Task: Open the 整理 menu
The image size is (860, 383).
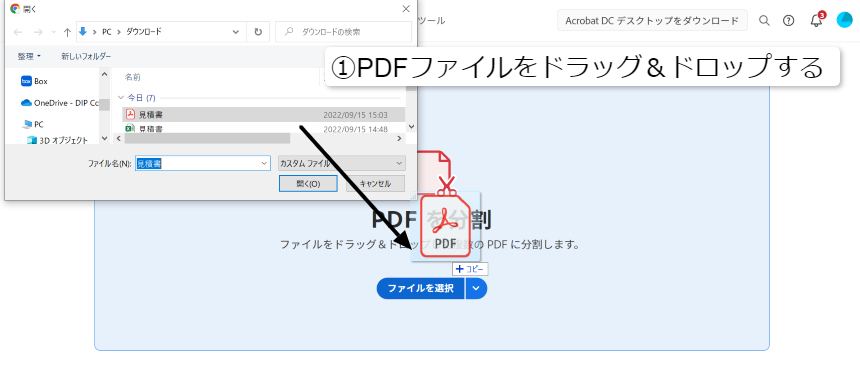Action: (x=29, y=56)
